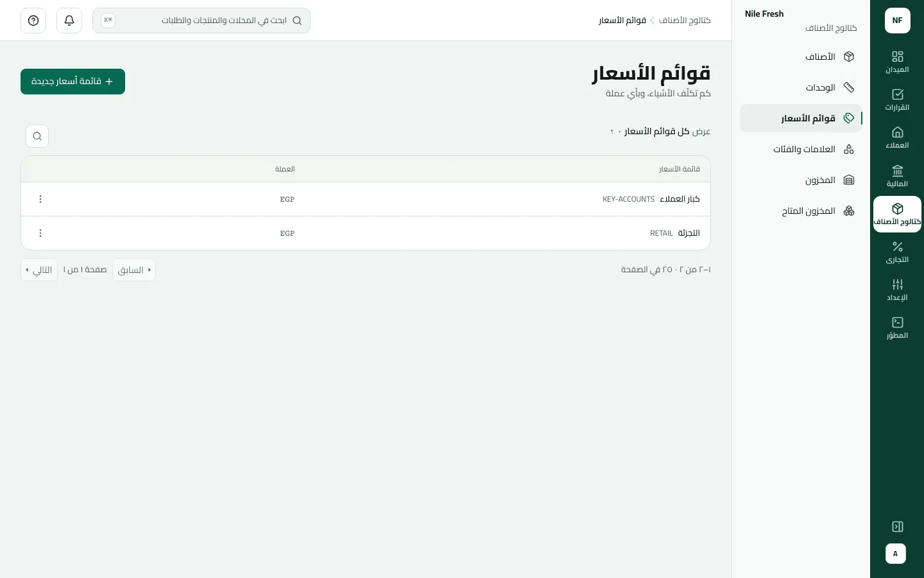The height and width of the screenshot is (578, 924).
Task: Open القرارات section in the main rail
Action: coord(897,100)
